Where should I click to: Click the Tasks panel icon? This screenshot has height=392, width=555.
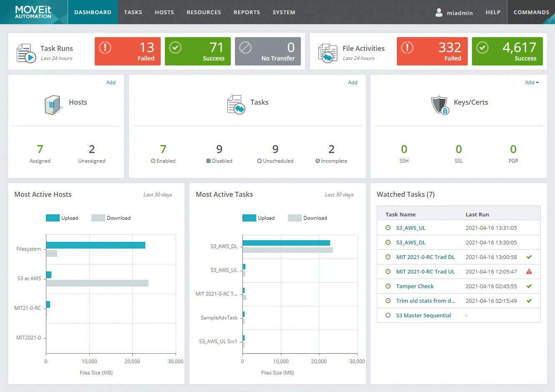[236, 105]
